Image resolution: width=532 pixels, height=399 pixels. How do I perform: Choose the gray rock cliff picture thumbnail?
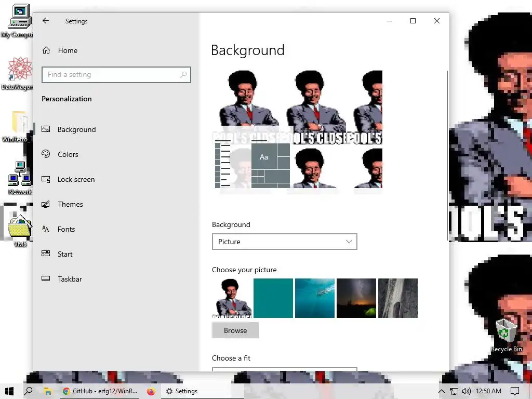point(398,298)
